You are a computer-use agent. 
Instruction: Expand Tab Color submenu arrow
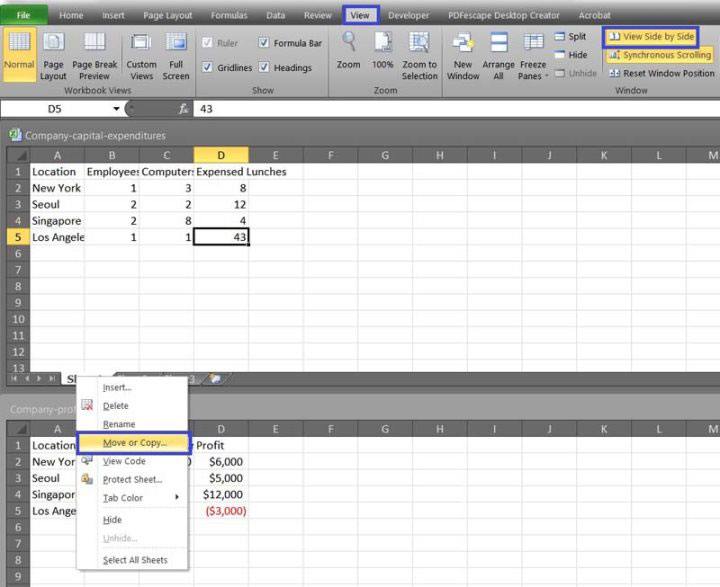click(x=177, y=497)
